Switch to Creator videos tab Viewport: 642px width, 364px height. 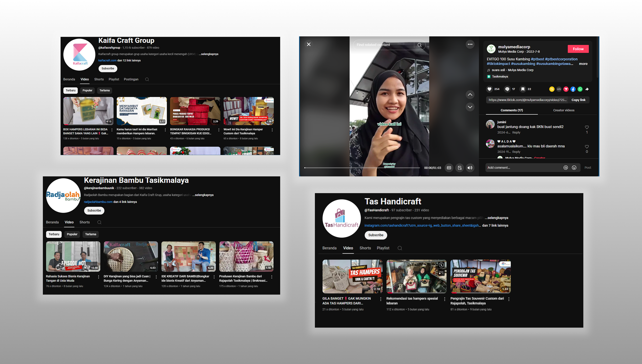(x=563, y=110)
